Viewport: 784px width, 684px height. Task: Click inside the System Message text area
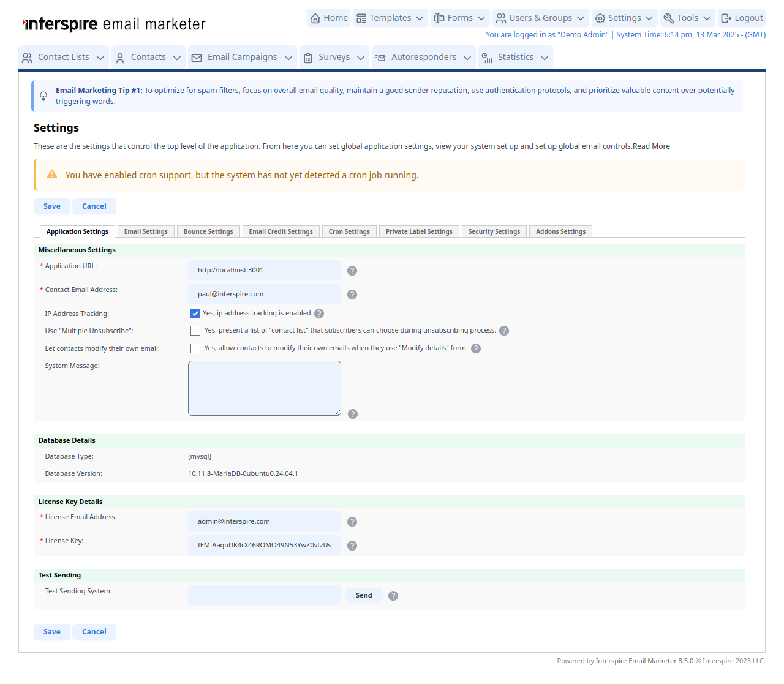(265, 388)
